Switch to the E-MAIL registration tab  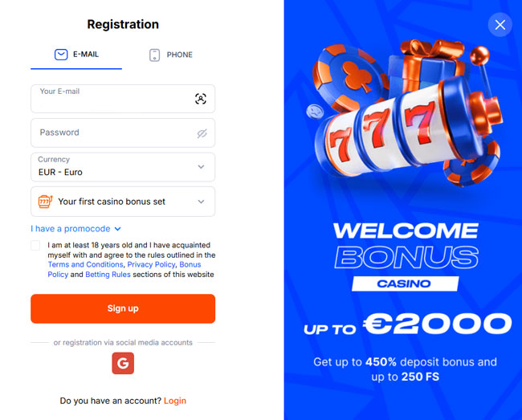[76, 55]
